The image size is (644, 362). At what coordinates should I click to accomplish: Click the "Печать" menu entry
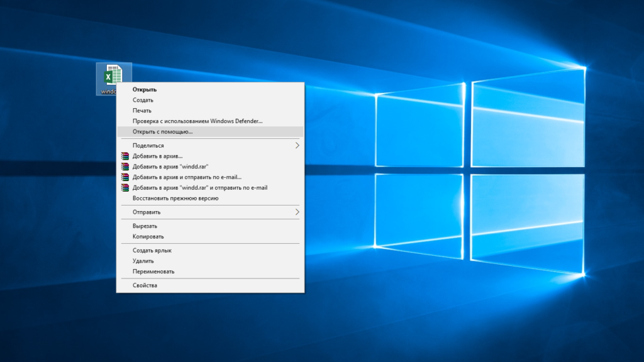pos(142,111)
